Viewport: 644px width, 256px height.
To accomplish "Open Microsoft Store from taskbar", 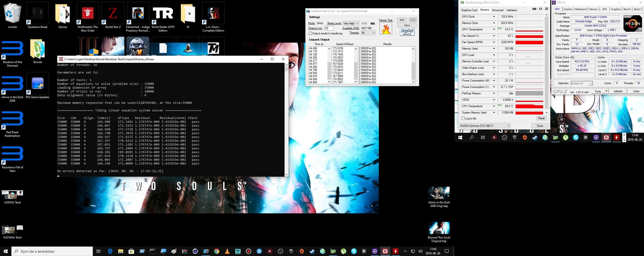I will pos(131,251).
